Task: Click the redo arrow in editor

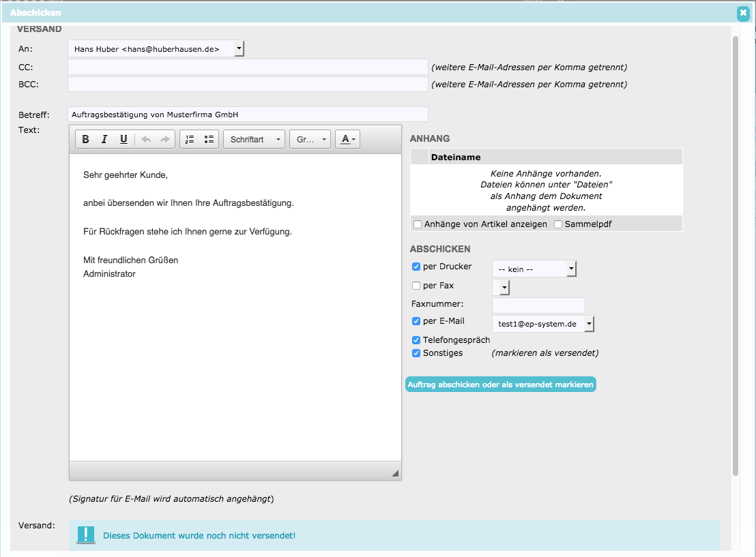Action: 164,139
